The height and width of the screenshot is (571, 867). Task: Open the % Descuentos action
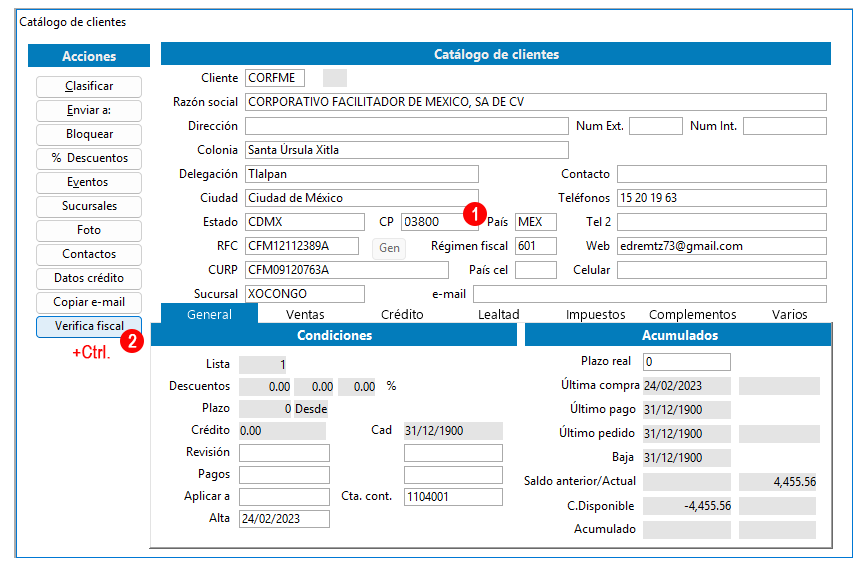coord(89,158)
